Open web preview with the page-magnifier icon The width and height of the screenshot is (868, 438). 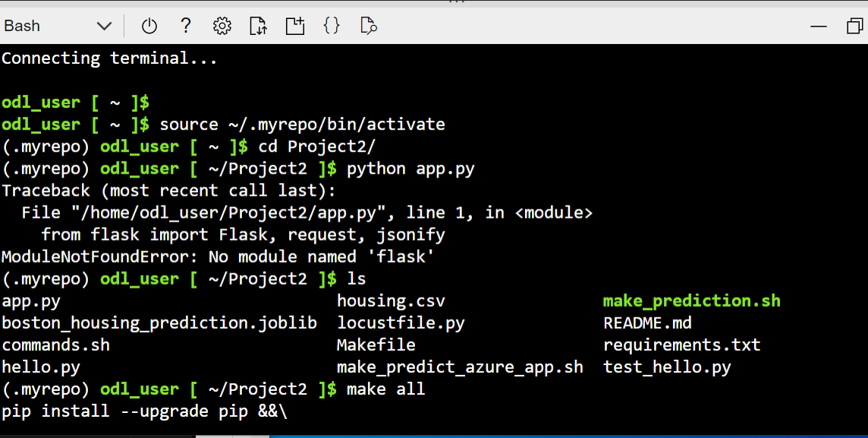pyautogui.click(x=367, y=25)
